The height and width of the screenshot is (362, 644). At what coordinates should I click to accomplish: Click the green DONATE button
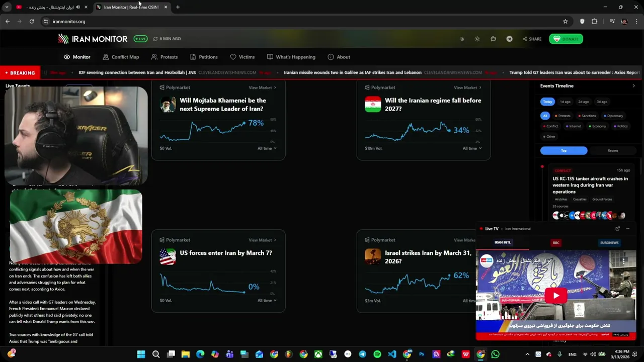[566, 39]
